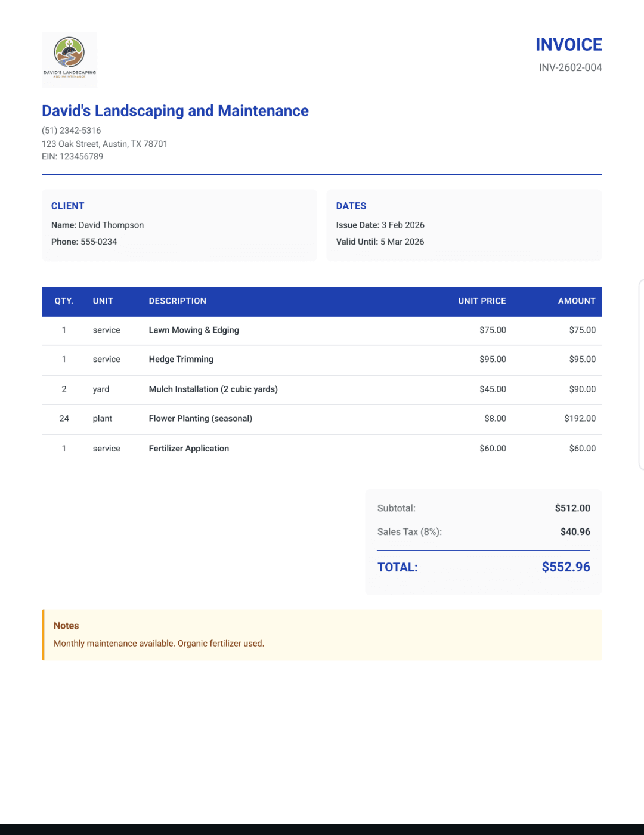Select the invoice number INV-2602-004
Viewport: 644px width, 835px height.
tap(570, 67)
